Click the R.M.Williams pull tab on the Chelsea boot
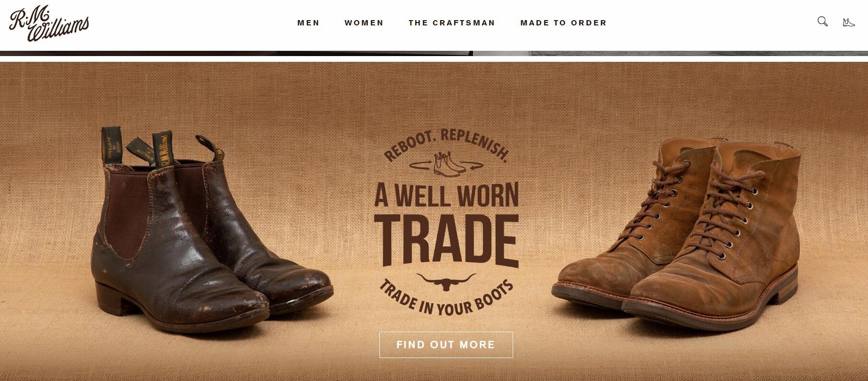 164,149
